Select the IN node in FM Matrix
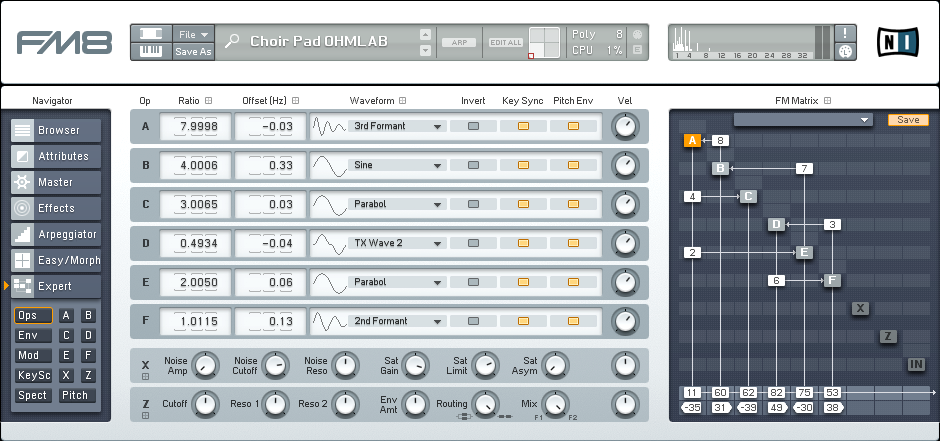 916,364
